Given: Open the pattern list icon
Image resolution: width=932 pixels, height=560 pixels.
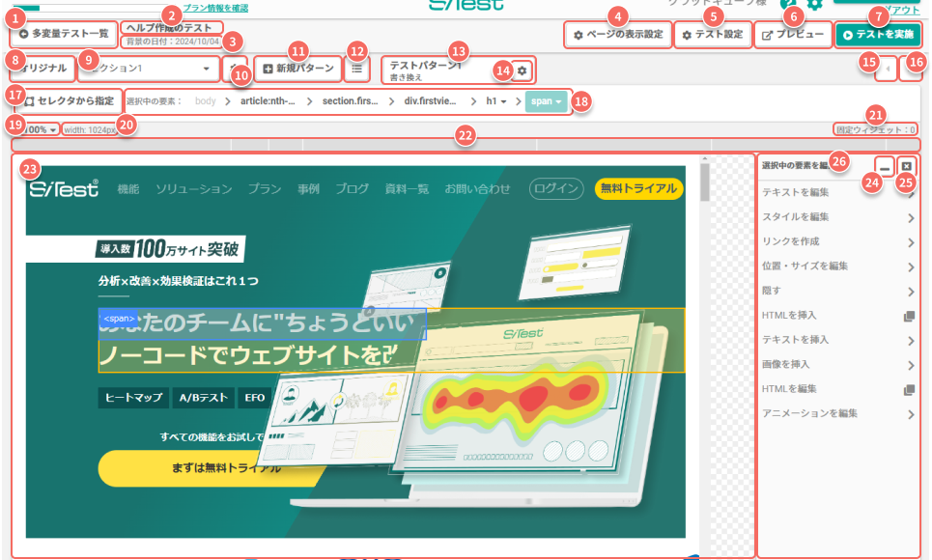Looking at the screenshot, I should 356,69.
